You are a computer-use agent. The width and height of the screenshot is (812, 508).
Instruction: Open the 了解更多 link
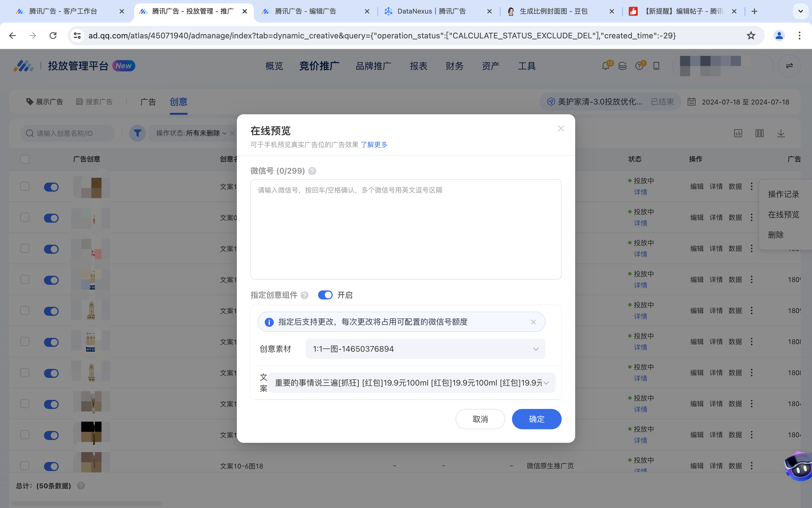tap(374, 145)
